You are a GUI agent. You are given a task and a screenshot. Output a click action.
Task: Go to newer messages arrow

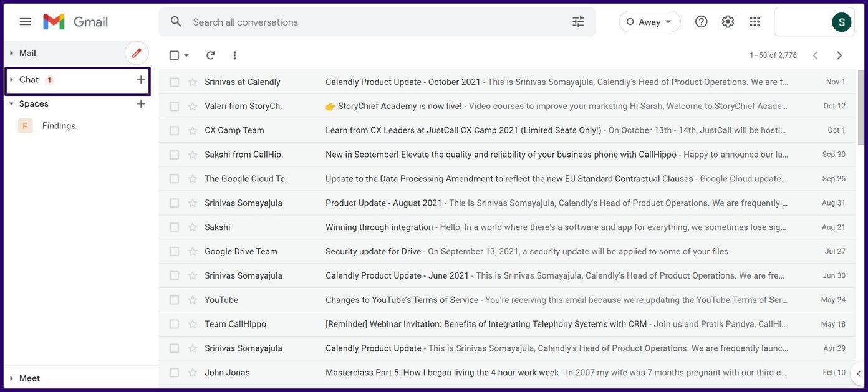815,55
